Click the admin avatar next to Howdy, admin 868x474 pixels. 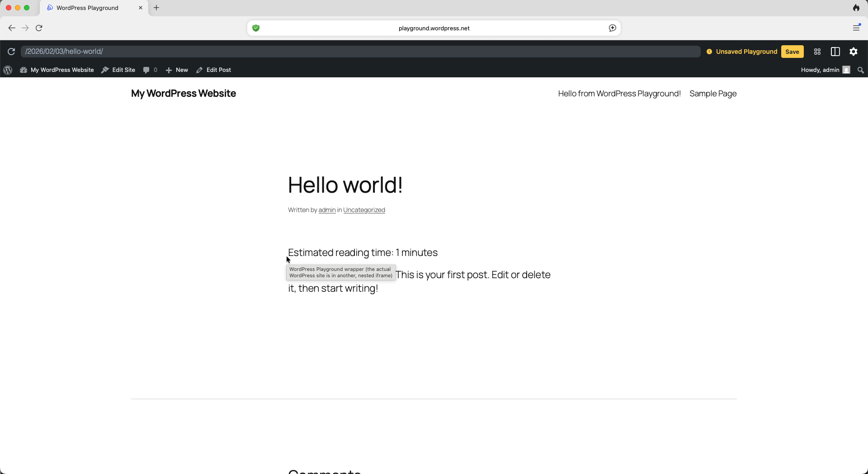coord(847,70)
